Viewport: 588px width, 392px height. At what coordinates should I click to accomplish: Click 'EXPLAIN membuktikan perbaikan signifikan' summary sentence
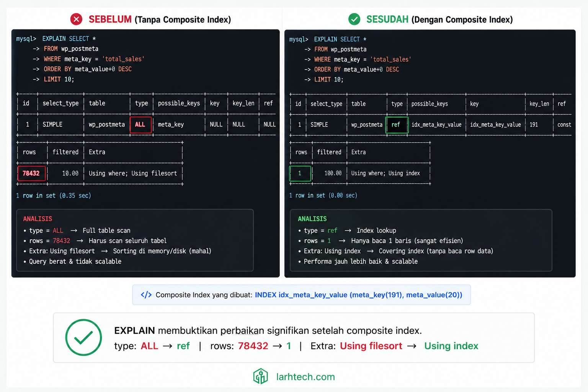point(268,330)
